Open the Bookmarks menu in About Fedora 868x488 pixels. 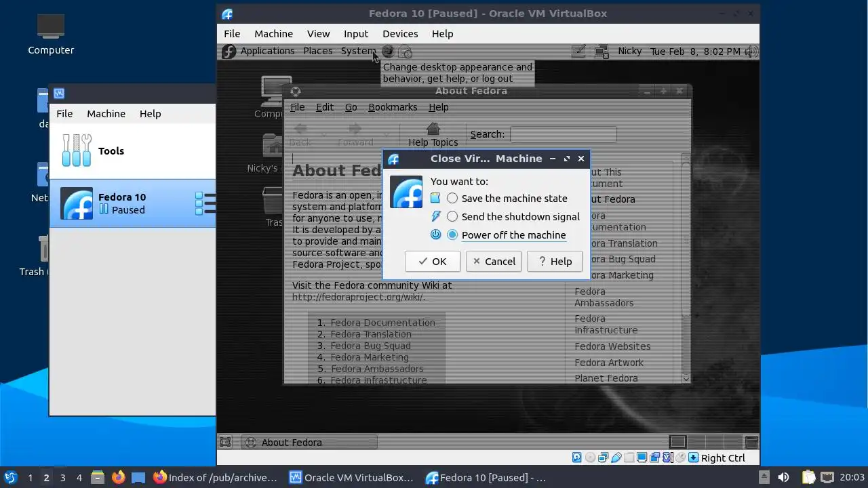coord(393,107)
